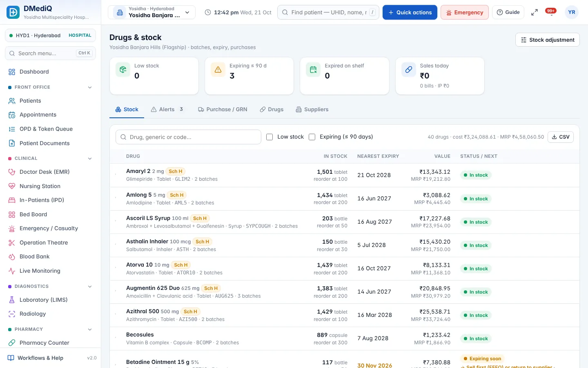Open Nursing Station

coord(50,186)
